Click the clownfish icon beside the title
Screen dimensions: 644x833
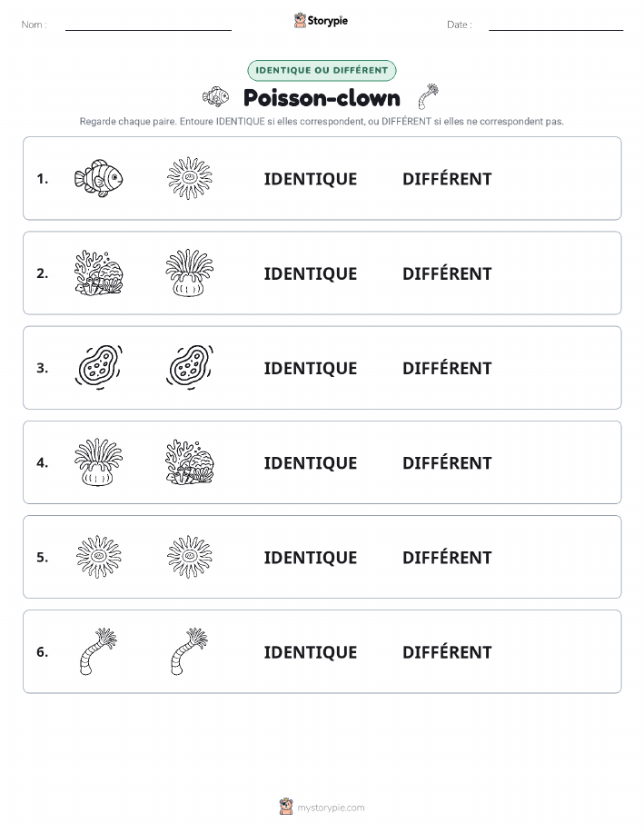[216, 96]
